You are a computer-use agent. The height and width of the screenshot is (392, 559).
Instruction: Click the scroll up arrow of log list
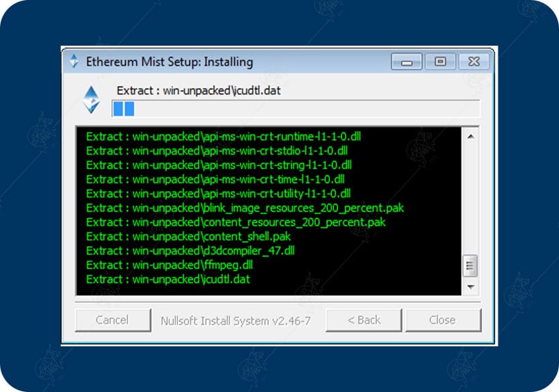[470, 136]
